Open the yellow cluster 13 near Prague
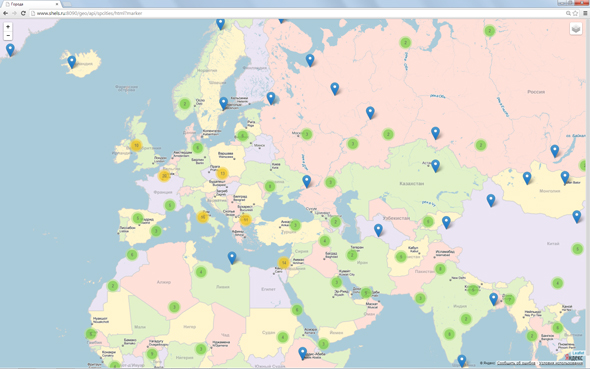Screen dimensions: 590x369 click(222, 173)
